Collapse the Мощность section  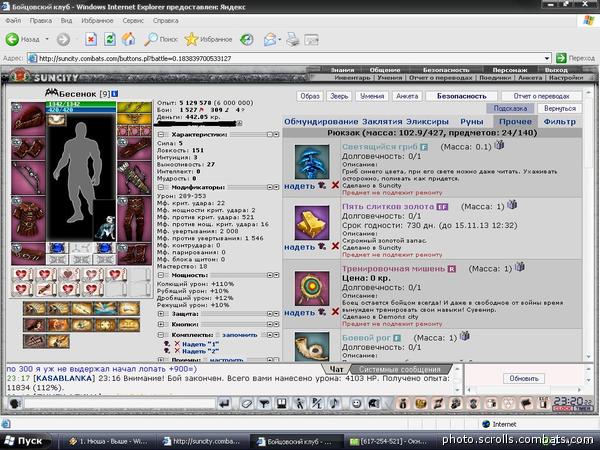click(161, 275)
